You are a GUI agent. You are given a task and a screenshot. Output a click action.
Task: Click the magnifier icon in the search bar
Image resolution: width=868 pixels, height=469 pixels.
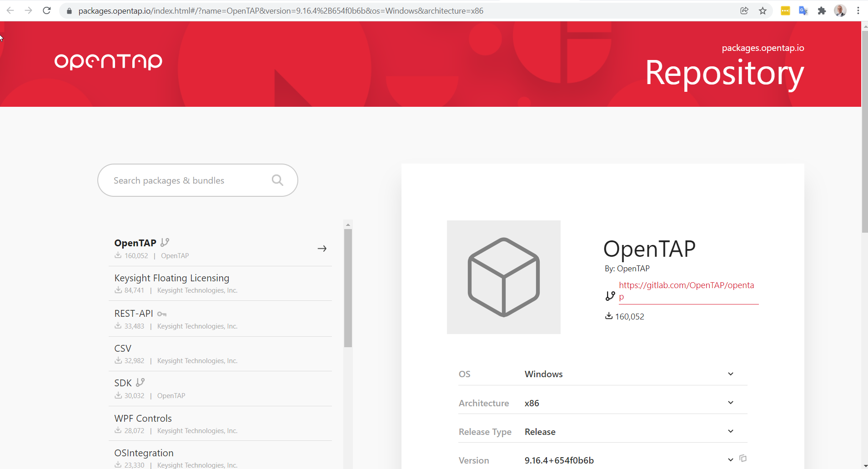coord(277,180)
